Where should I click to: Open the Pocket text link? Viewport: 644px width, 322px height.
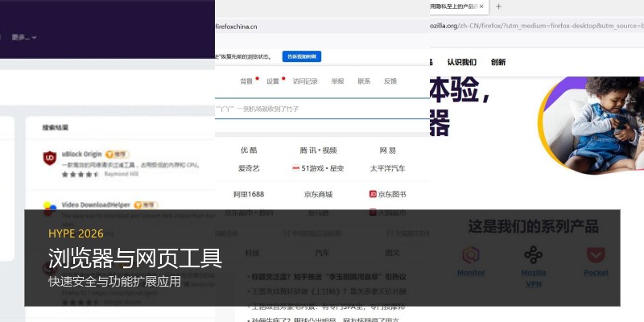(x=596, y=273)
